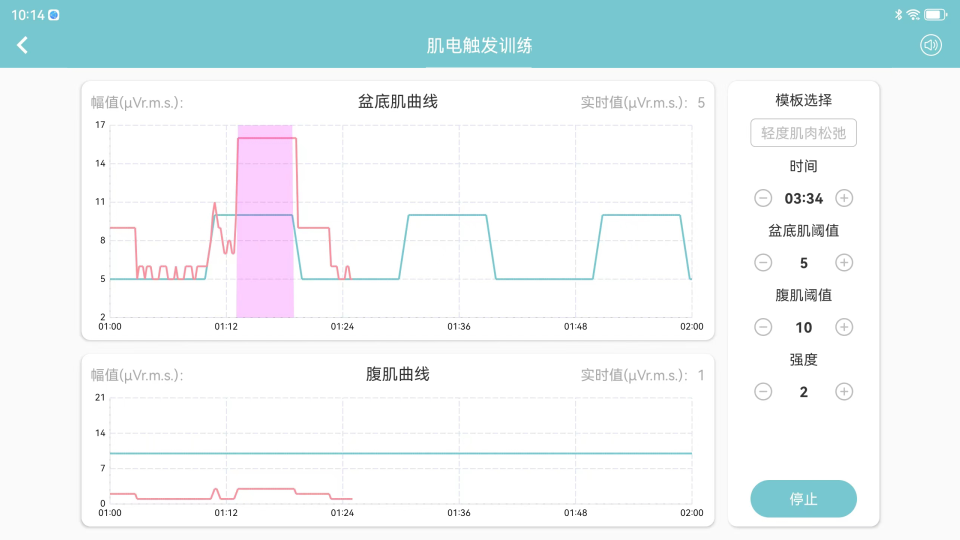Increase the stimulation intensity level
The height and width of the screenshot is (540, 960).
(x=844, y=392)
